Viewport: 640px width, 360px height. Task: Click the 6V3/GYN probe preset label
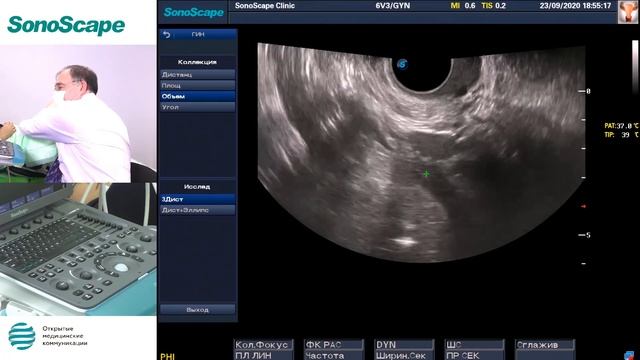[x=393, y=6]
